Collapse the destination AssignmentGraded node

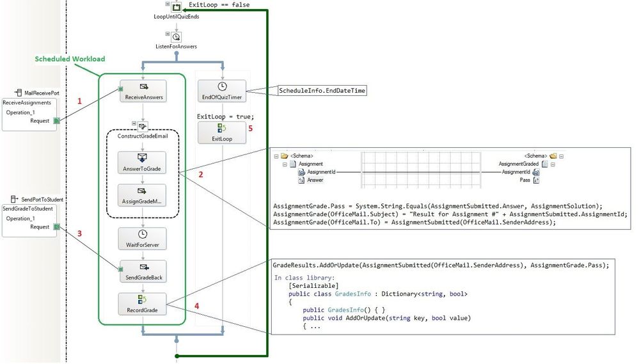(x=553, y=164)
